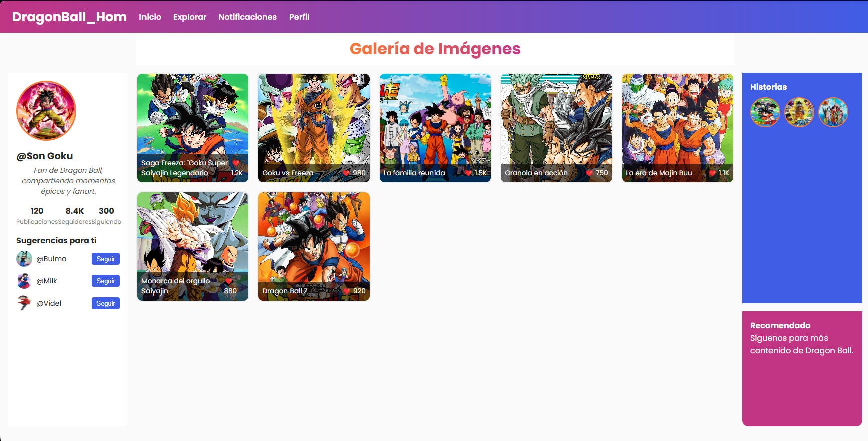Screen dimensions: 868x441
Task: Click the @Milk avatar icon
Action: click(x=24, y=281)
